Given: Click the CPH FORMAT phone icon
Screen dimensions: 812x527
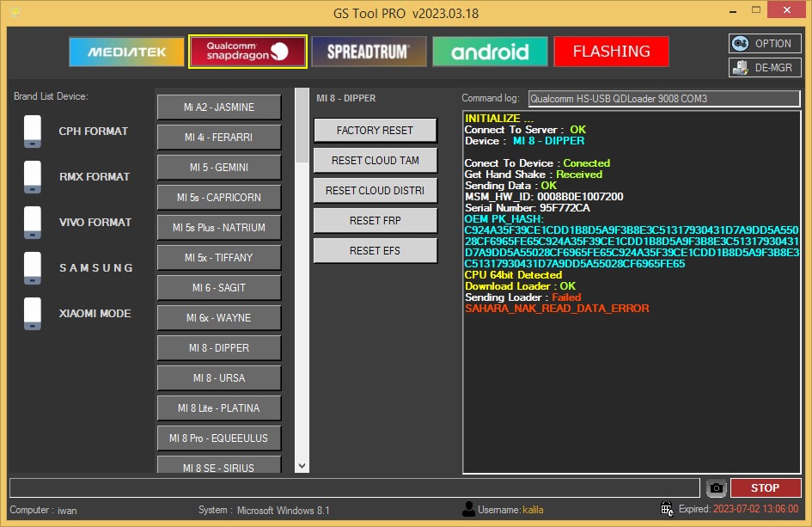Looking at the screenshot, I should click(32, 132).
